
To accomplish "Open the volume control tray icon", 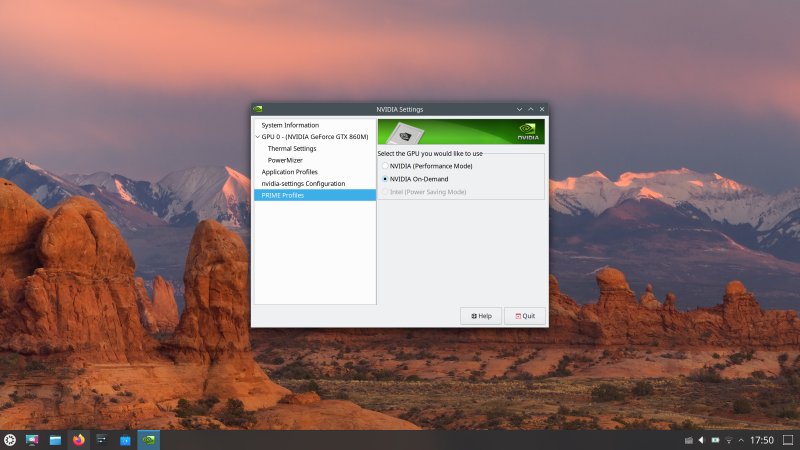I will tap(701, 440).
